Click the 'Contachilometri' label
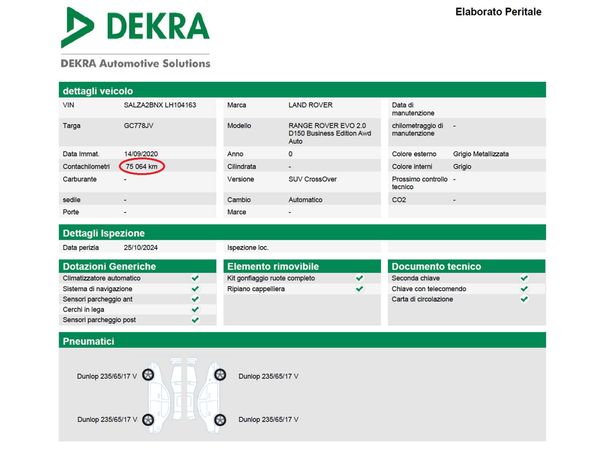607x455 pixels. click(86, 167)
